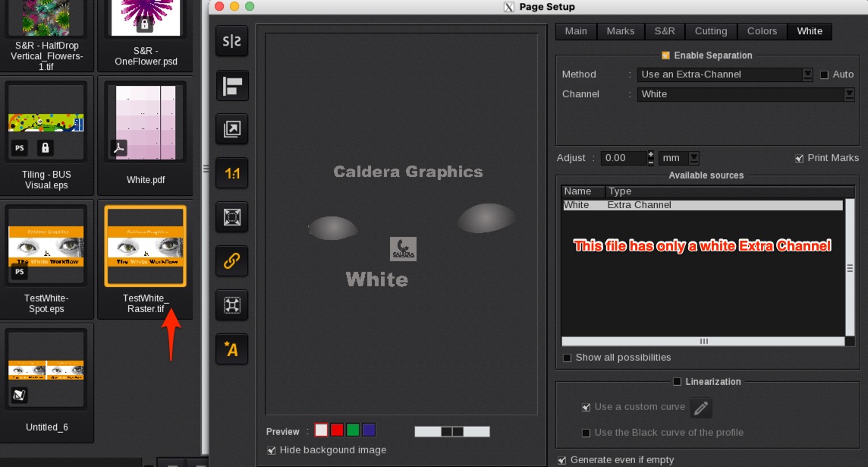
Task: Switch to the Cutting tab
Action: click(x=711, y=31)
